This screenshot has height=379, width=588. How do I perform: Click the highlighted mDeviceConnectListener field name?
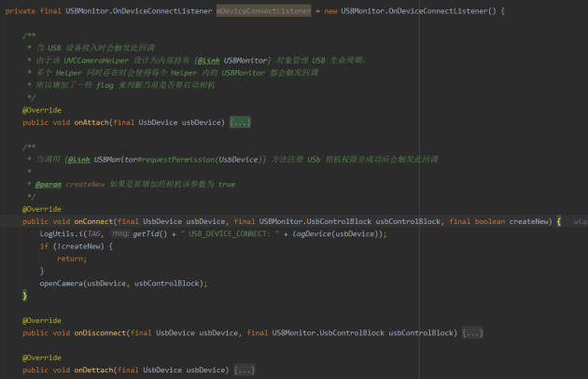[263, 11]
